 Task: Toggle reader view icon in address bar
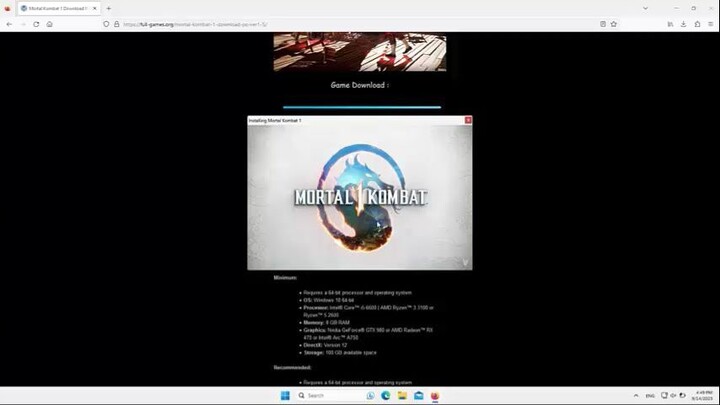tap(603, 24)
